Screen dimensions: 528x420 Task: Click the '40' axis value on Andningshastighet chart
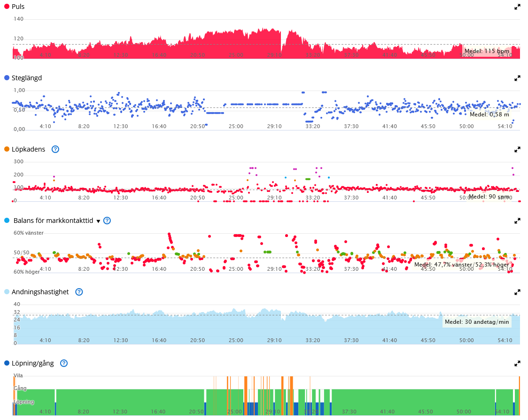(17, 304)
